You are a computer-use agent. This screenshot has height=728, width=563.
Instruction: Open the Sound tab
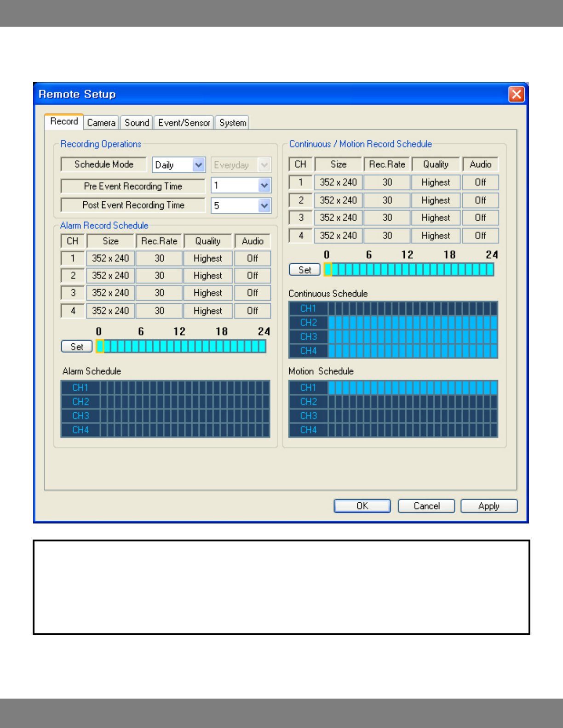pyautogui.click(x=137, y=123)
